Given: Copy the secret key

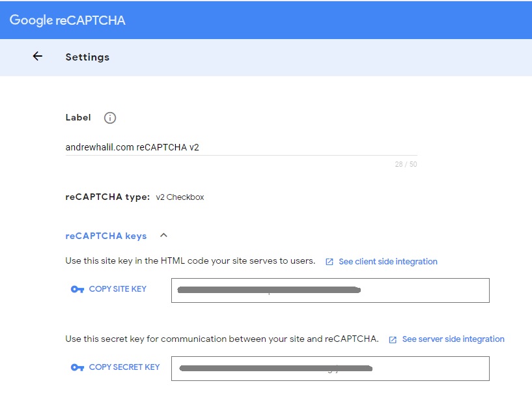Looking at the screenshot, I should 124,367.
